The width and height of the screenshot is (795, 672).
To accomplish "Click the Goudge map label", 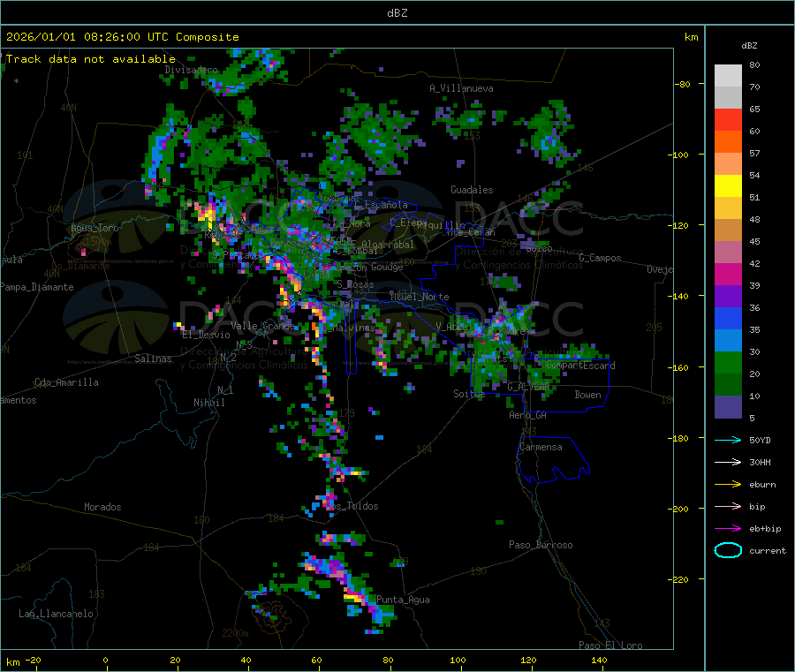I will click(x=387, y=267).
